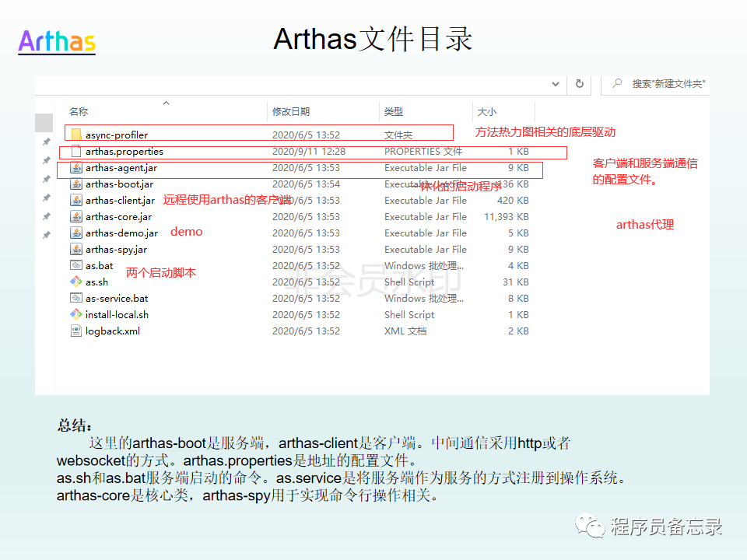Click the Arthas logo
Viewport: 747px width, 560px height.
click(x=57, y=41)
